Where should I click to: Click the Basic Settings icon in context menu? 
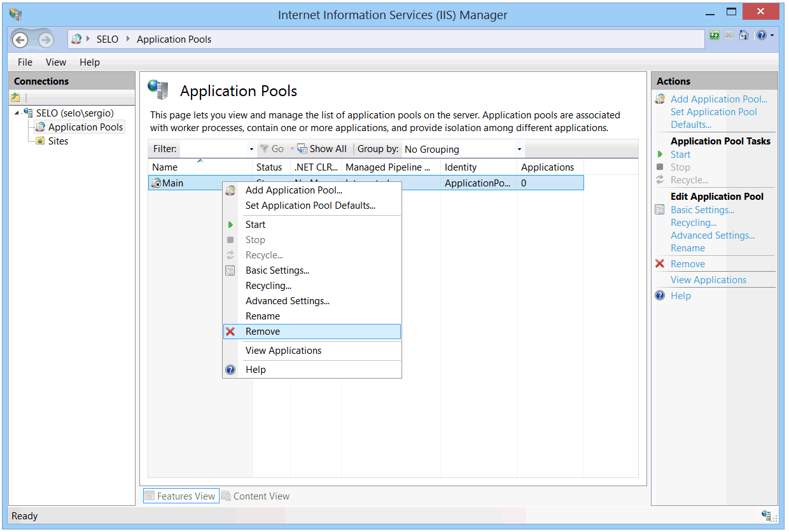[230, 270]
